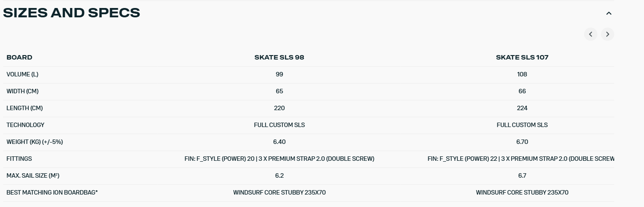644x207 pixels.
Task: Click the Weight (KG) row label
Action: point(35,142)
